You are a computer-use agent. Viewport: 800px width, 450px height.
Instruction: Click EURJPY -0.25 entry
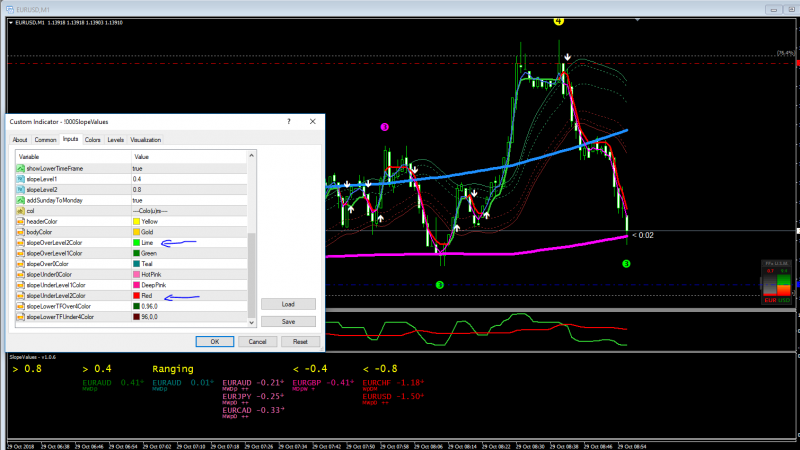[x=254, y=396]
